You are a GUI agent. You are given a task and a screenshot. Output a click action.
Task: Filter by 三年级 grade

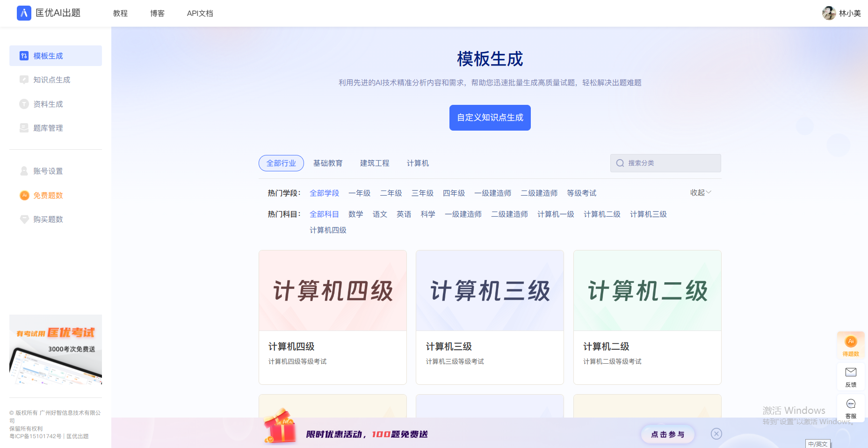[x=422, y=193]
